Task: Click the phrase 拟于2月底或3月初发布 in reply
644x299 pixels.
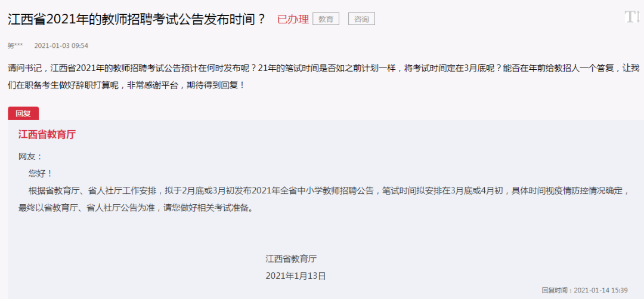Action: point(208,190)
